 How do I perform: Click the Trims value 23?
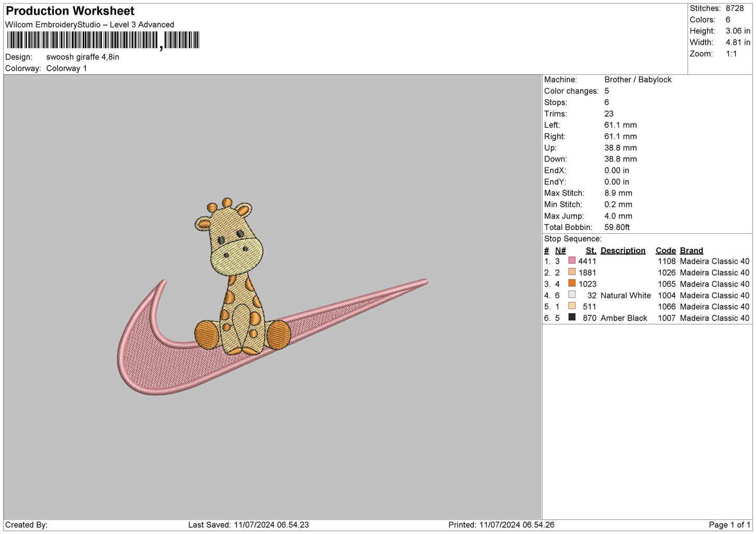(608, 113)
